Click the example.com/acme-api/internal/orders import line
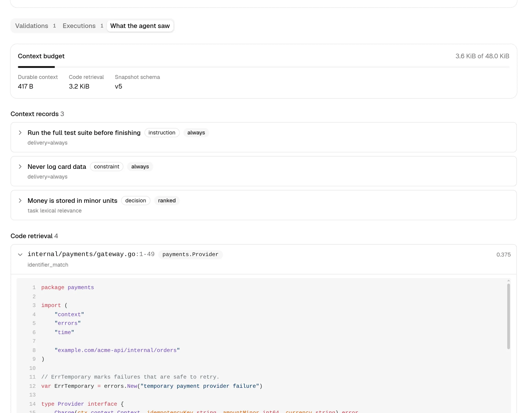 [x=117, y=350]
